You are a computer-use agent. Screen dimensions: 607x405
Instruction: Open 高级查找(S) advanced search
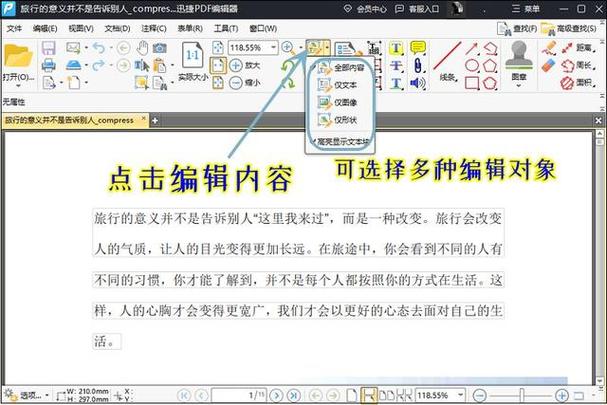(568, 29)
